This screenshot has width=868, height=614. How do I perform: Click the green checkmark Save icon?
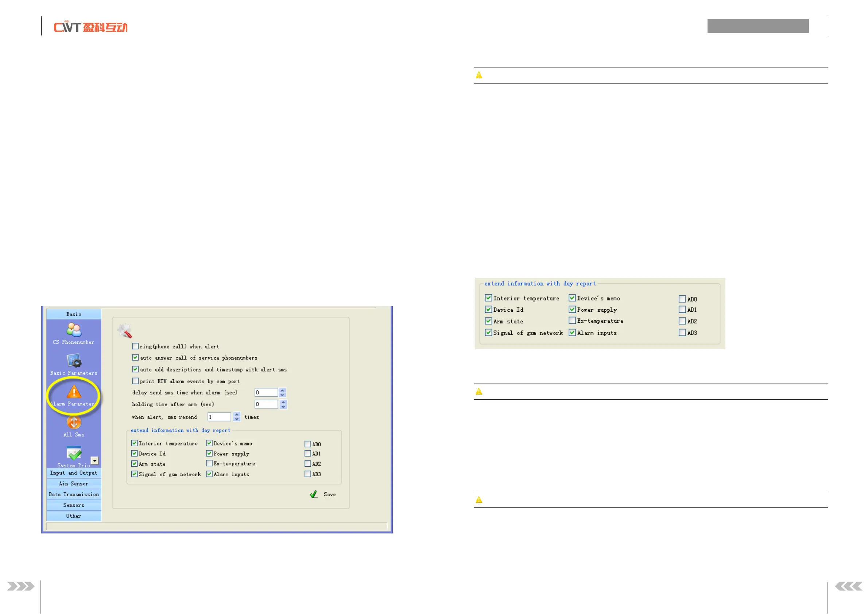[314, 494]
